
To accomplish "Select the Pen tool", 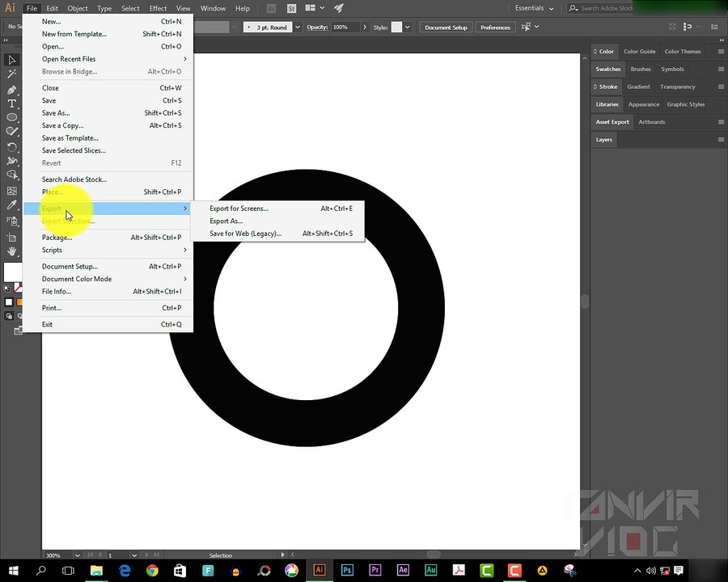I will 11,89.
